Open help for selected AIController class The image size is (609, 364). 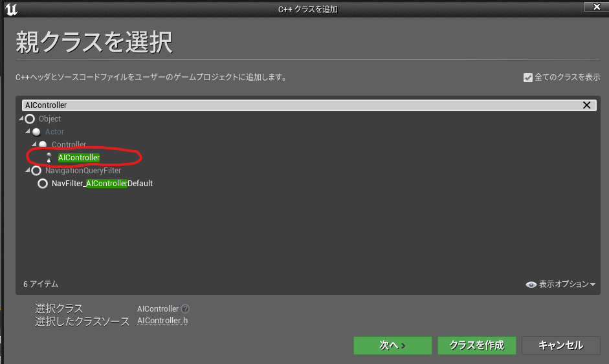[x=186, y=309]
